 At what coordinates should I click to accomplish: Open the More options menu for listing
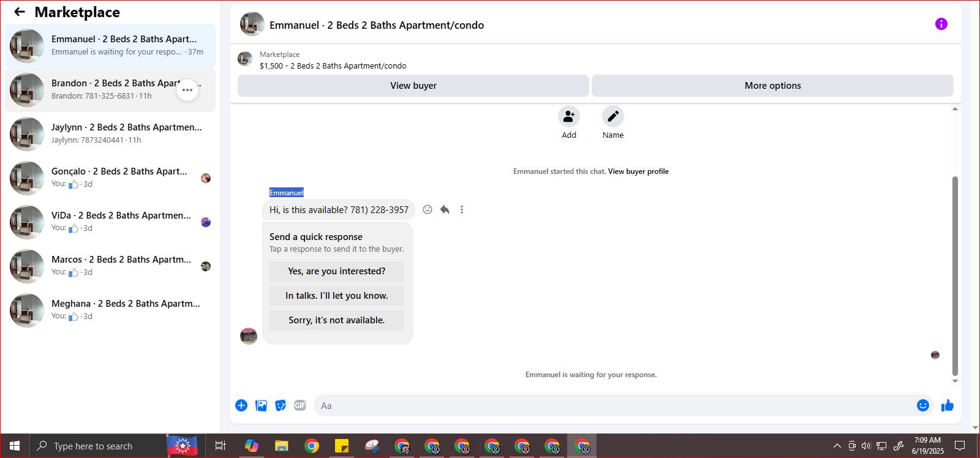pyautogui.click(x=772, y=86)
